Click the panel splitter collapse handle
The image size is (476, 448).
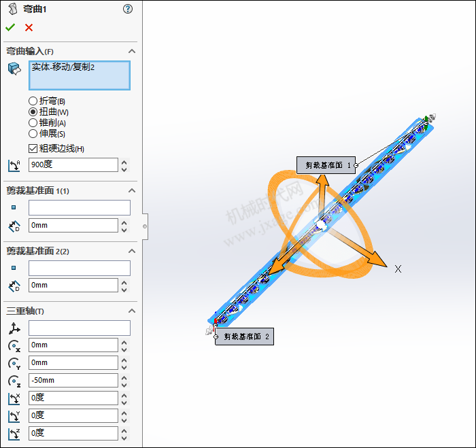pyautogui.click(x=145, y=226)
